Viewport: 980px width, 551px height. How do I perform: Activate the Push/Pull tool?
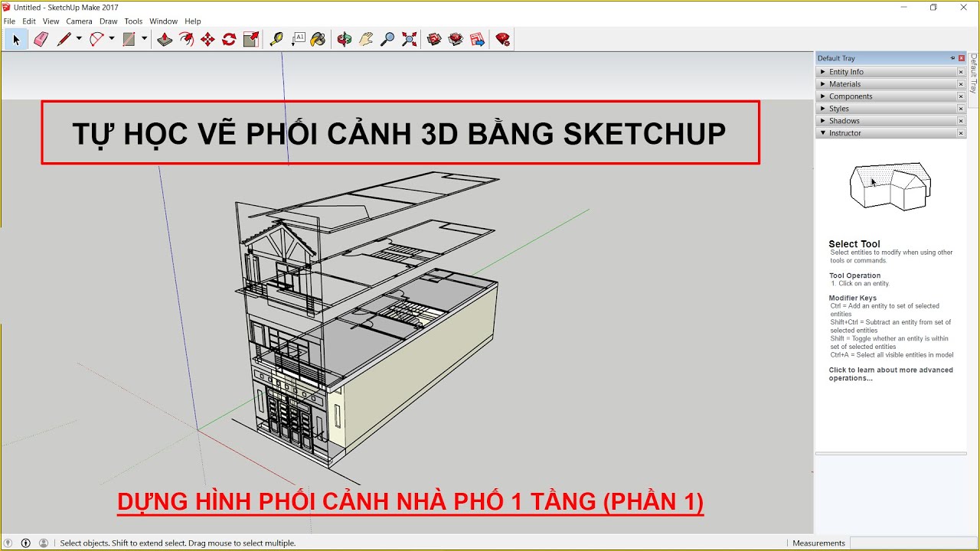click(x=165, y=39)
